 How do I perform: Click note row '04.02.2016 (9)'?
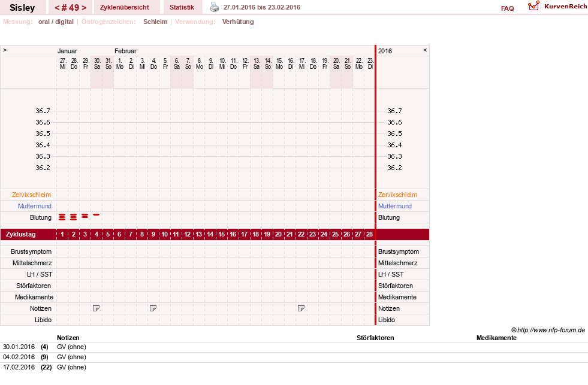(294, 357)
